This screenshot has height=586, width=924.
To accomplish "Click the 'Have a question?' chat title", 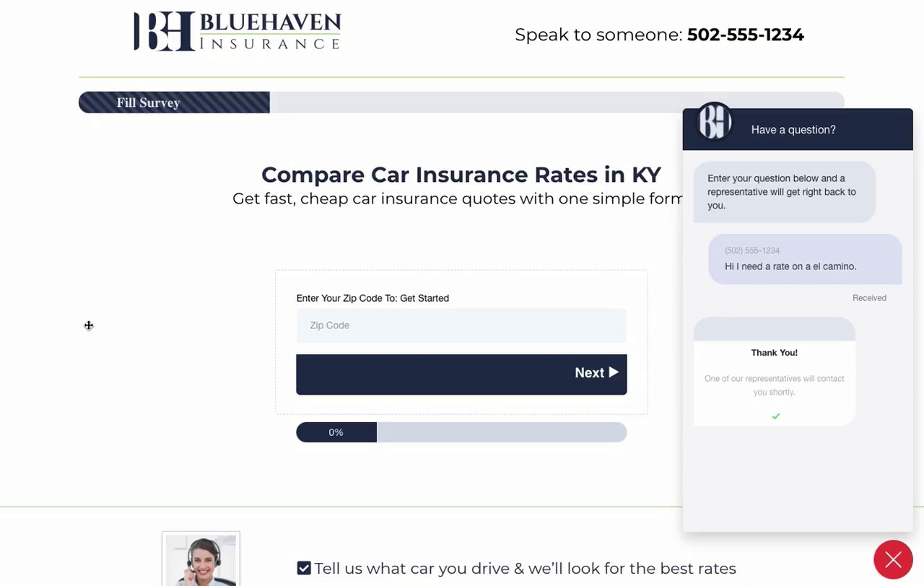I will point(793,130).
